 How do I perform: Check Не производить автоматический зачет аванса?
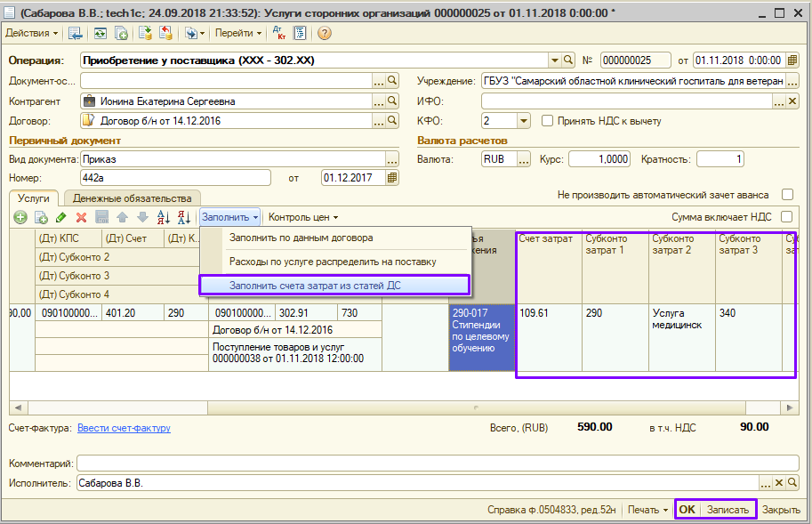[786, 194]
